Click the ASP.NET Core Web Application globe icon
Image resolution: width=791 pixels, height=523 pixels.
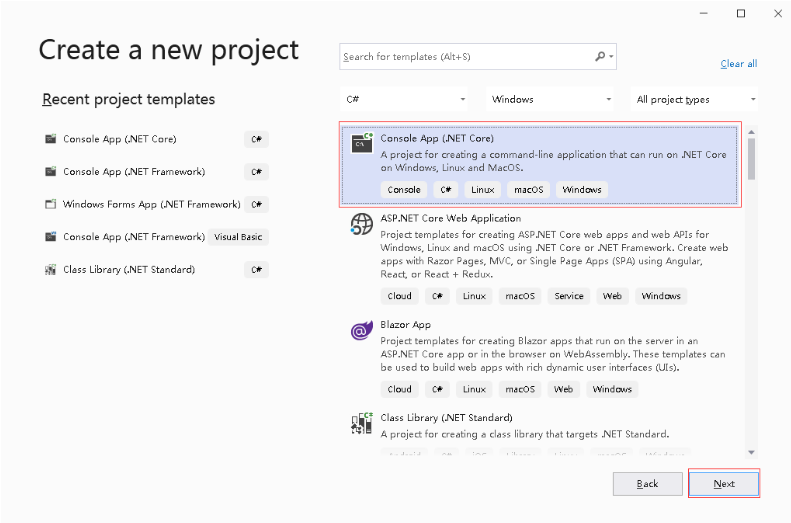pyautogui.click(x=362, y=224)
